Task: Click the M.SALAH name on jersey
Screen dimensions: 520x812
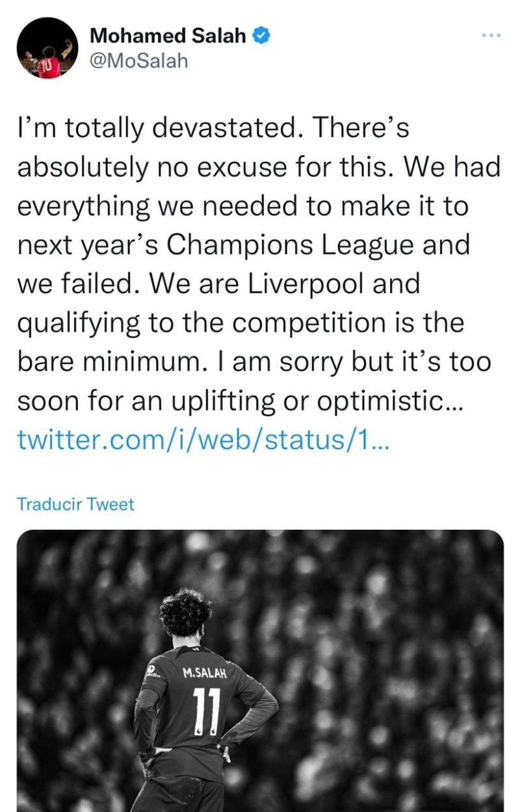Action: coord(205,673)
